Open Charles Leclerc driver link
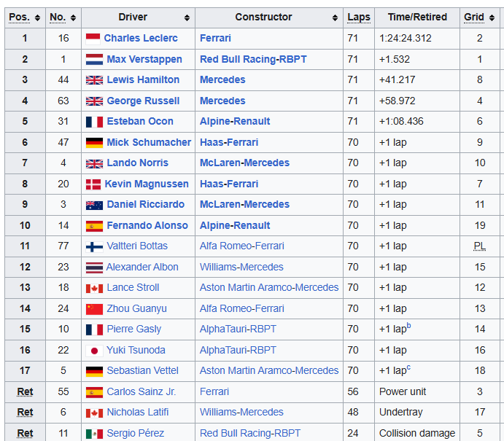The width and height of the screenshot is (504, 441). coord(141,38)
